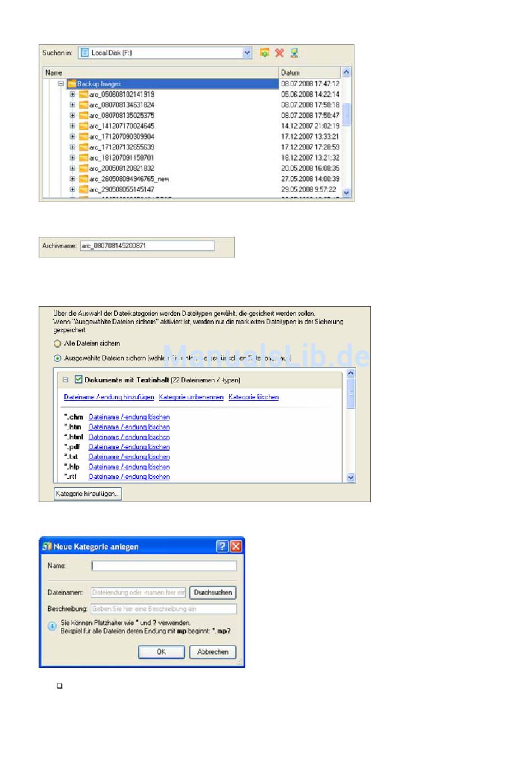Click the blue info icon in the dialog
The image size is (532, 772).
[x=52, y=626]
